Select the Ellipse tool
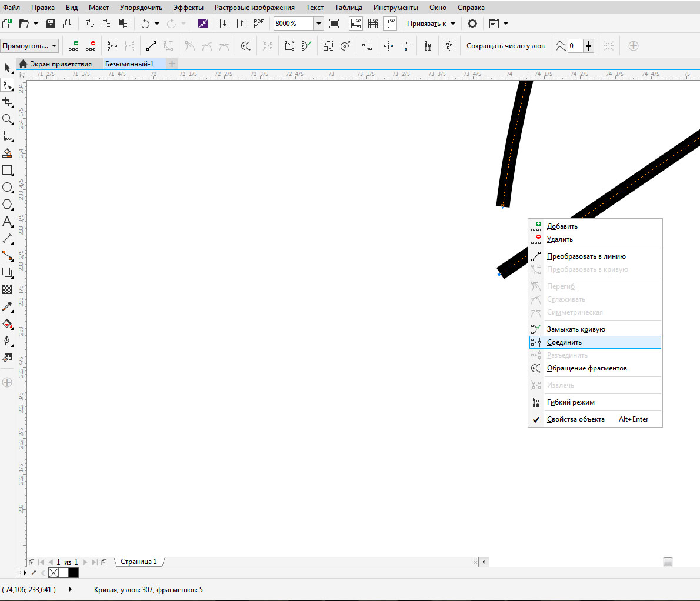The width and height of the screenshot is (700, 601). tap(8, 188)
